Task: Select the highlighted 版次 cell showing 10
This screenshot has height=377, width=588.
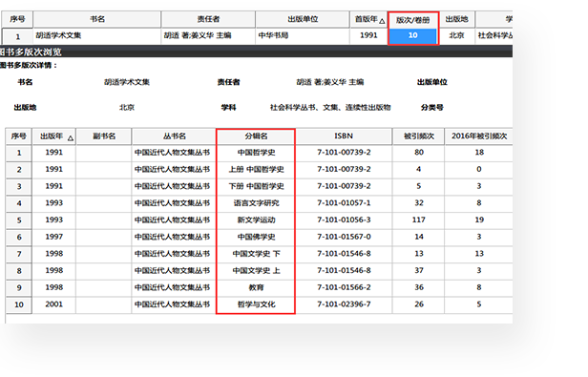Action: click(x=413, y=35)
